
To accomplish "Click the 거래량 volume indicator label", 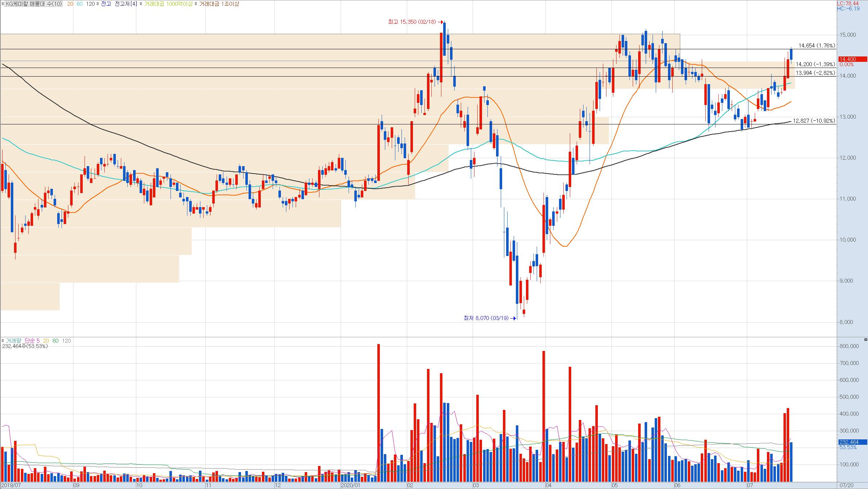I will point(14,341).
